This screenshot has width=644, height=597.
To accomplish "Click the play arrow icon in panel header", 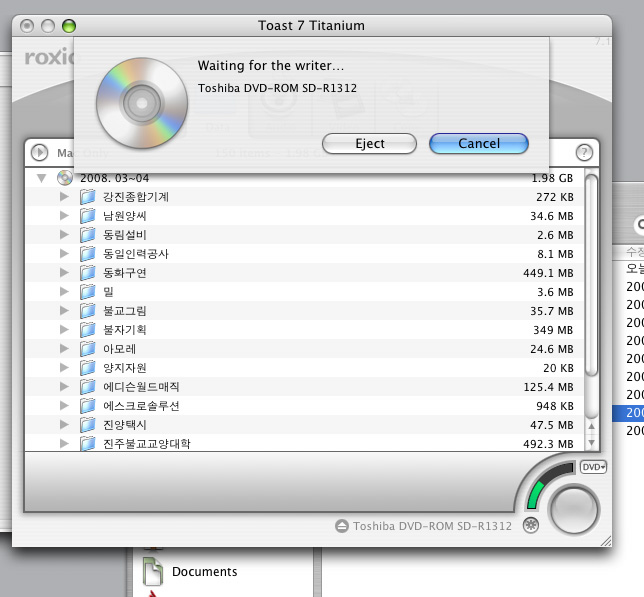I will click(x=40, y=152).
